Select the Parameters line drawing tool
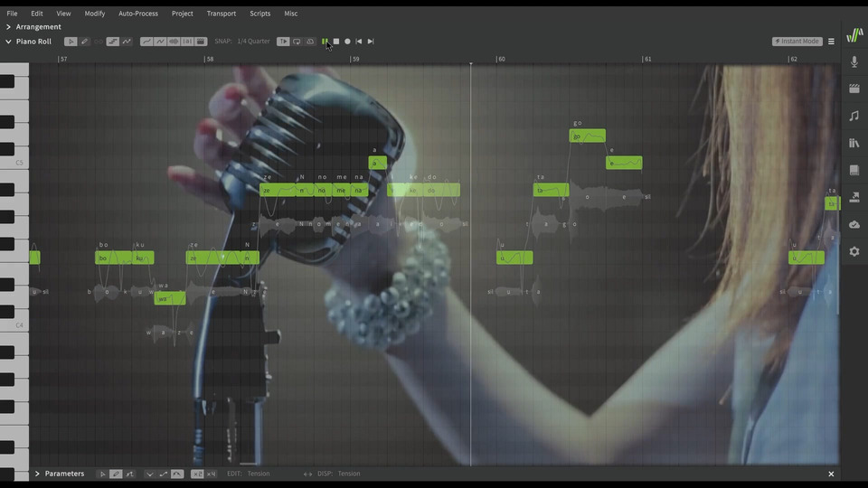The image size is (868, 488). tap(129, 474)
